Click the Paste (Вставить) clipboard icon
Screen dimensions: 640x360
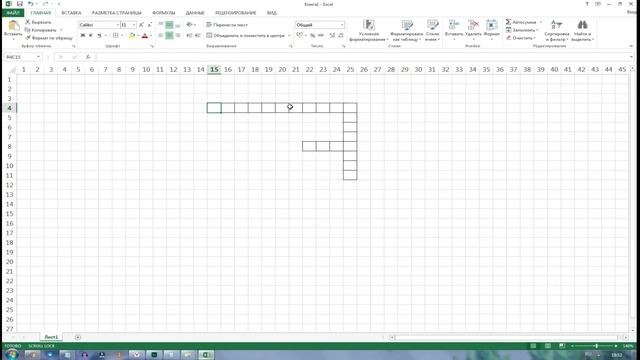click(x=13, y=26)
